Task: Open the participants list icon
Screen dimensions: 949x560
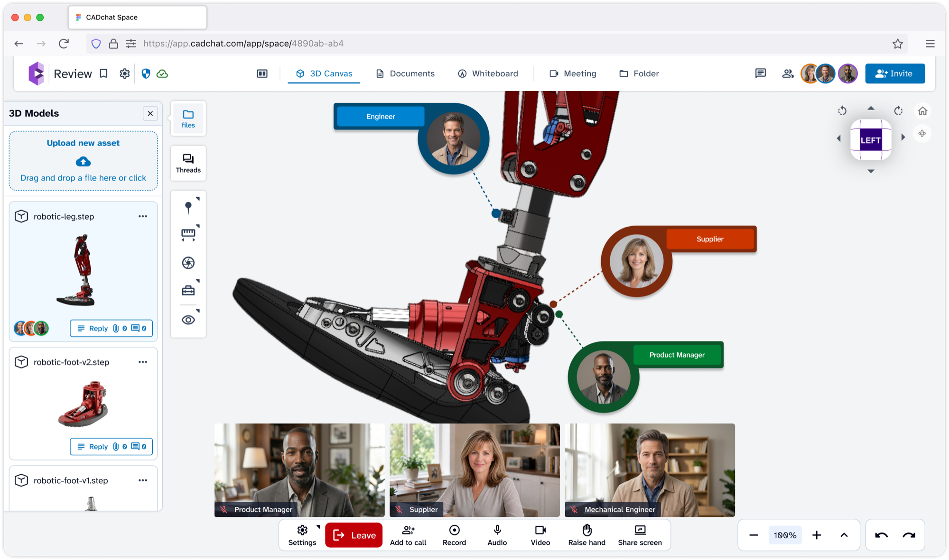Action: tap(788, 73)
